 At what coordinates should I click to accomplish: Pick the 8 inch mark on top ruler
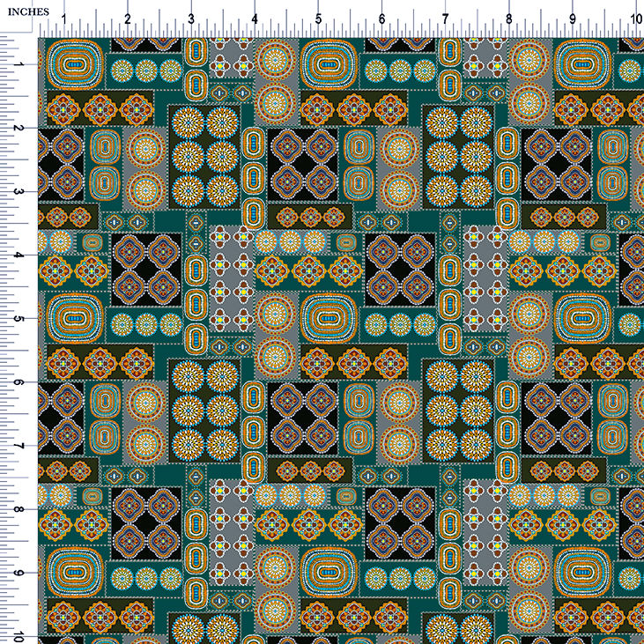click(x=509, y=19)
